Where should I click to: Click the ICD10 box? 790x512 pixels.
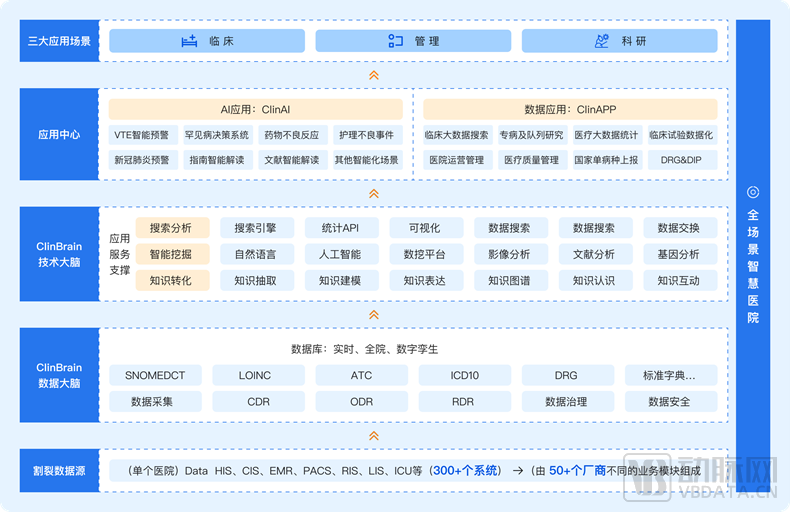(465, 375)
